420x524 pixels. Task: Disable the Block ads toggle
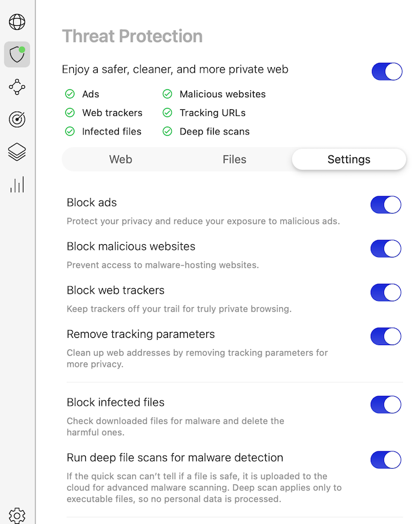386,205
